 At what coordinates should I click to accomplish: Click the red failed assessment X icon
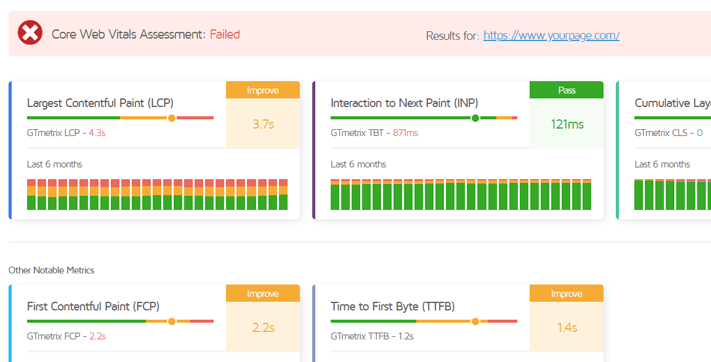click(x=30, y=33)
